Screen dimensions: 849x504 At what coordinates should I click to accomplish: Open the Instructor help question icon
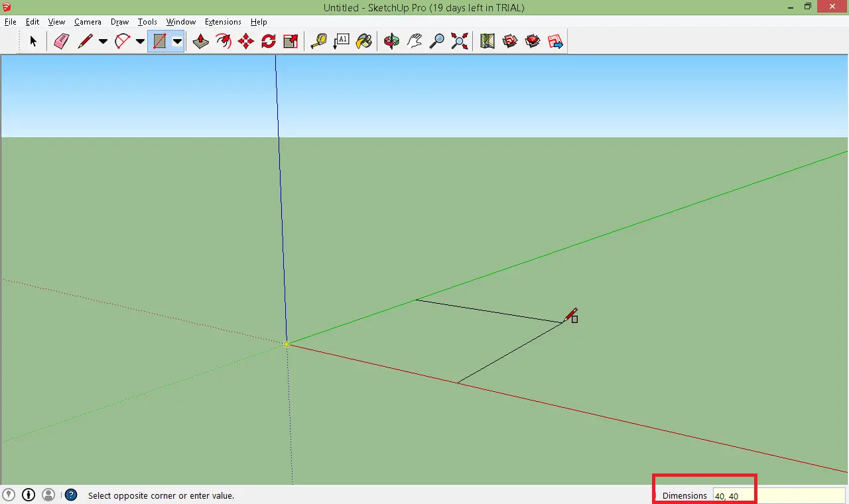click(71, 495)
